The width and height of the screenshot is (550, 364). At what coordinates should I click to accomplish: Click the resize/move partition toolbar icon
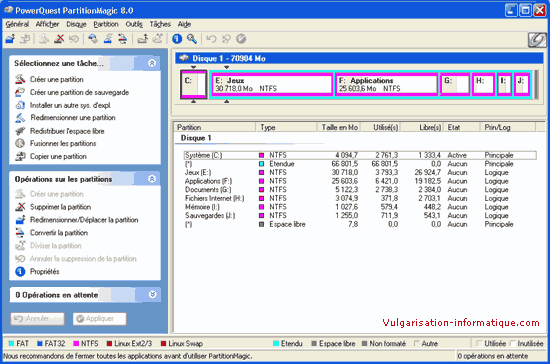pos(10,39)
